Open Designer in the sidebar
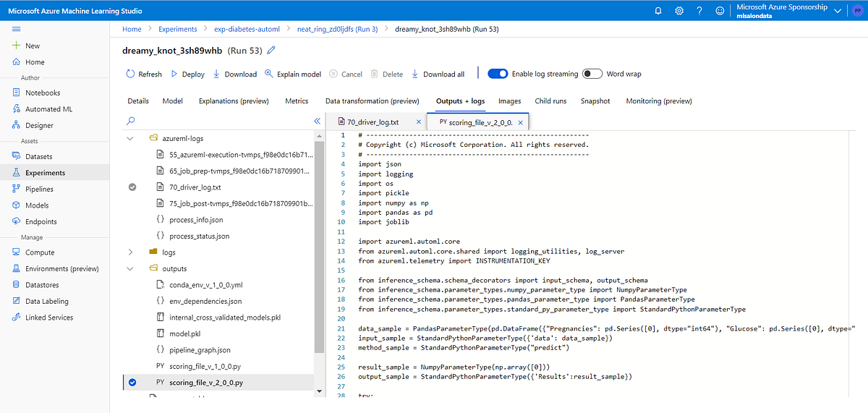The height and width of the screenshot is (413, 868). pyautogui.click(x=39, y=125)
